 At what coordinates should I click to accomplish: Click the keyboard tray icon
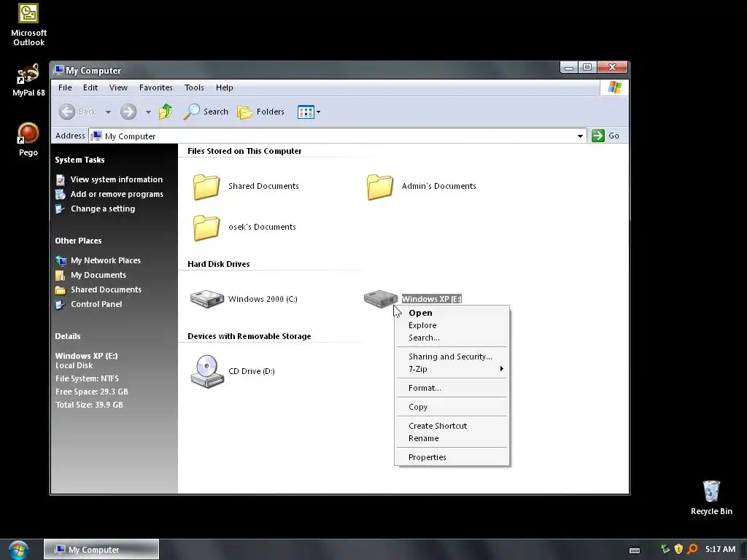point(635,550)
